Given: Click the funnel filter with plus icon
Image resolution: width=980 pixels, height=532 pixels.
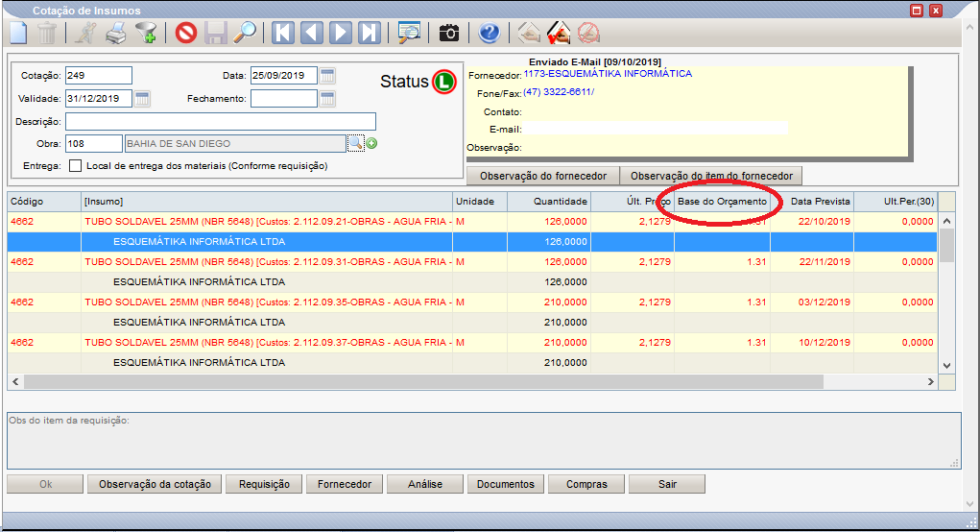Looking at the screenshot, I should [146, 33].
